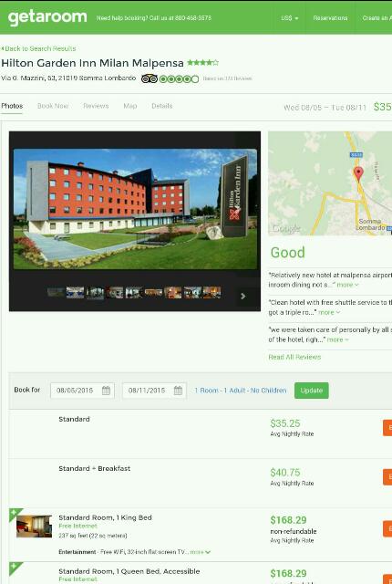Screen dimensions: 392x584
Task: Open the US$ currency dropdown
Action: (290, 18)
